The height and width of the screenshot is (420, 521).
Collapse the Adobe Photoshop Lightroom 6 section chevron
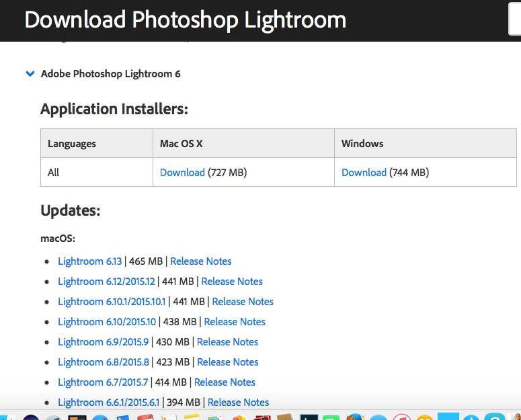click(x=30, y=74)
